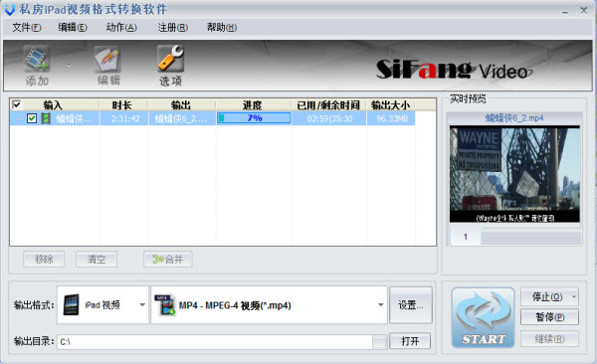
Task: Click the 合并 (Merge) button
Action: [x=168, y=260]
